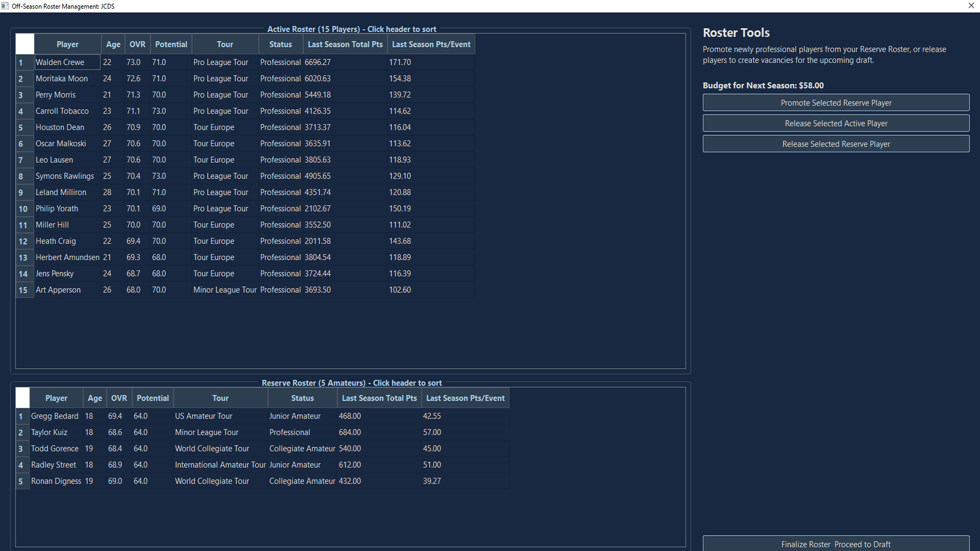Select Art Apperson in the active roster
980x551 pixels.
click(x=58, y=290)
